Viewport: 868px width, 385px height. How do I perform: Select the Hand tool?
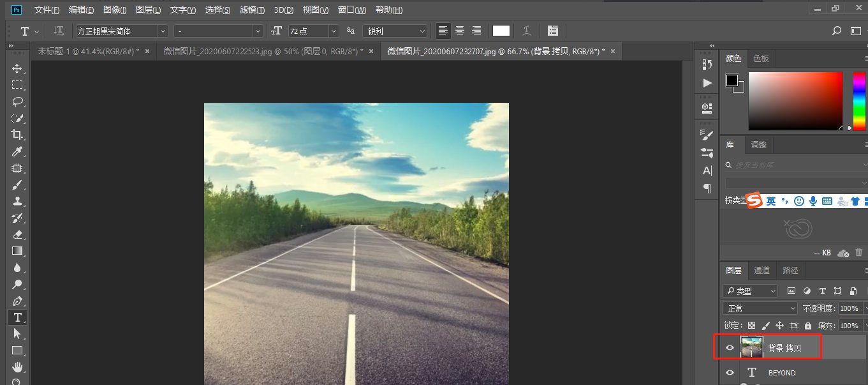(x=17, y=366)
